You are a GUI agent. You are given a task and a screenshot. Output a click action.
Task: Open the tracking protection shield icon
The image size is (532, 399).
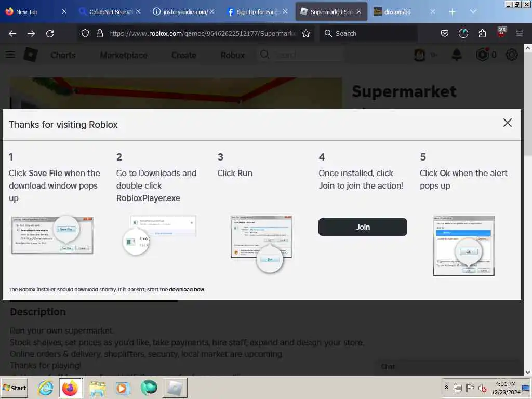[x=85, y=33]
